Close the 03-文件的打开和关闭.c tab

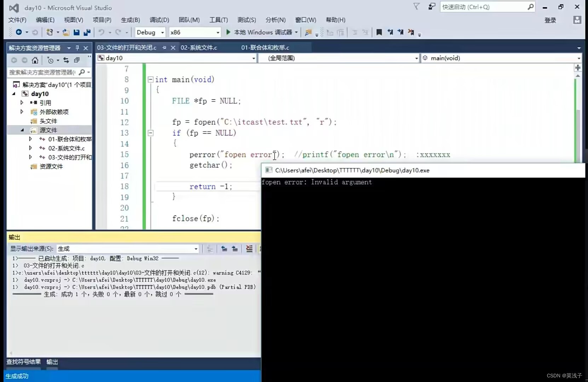pyautogui.click(x=173, y=47)
